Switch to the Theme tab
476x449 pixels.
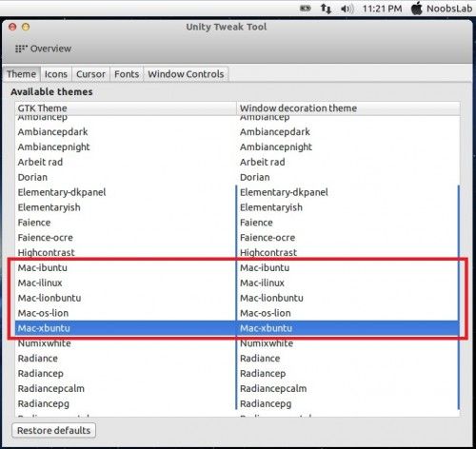21,74
